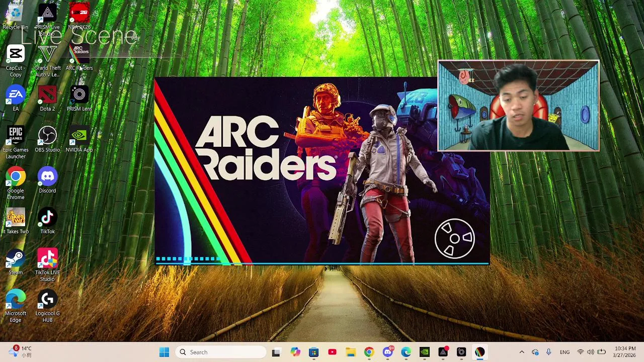Image resolution: width=644 pixels, height=362 pixels.
Task: Open Microsoft Store on the taskbar
Action: [x=313, y=352]
